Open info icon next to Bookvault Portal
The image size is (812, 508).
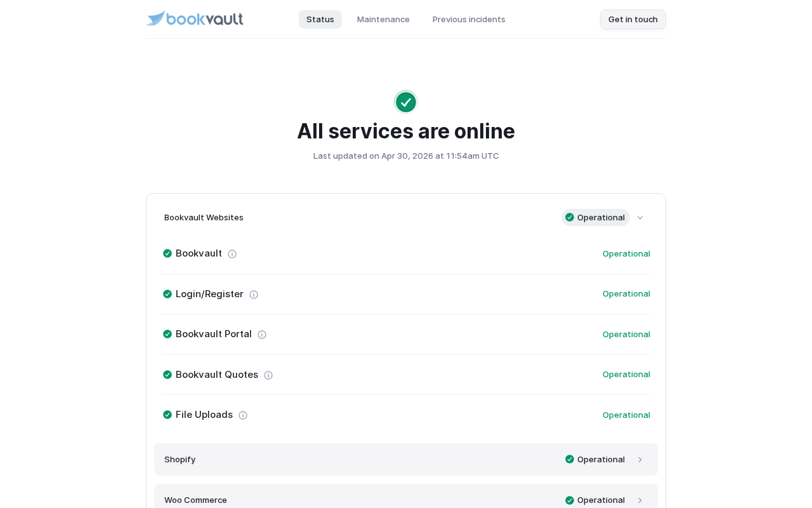pyautogui.click(x=262, y=335)
